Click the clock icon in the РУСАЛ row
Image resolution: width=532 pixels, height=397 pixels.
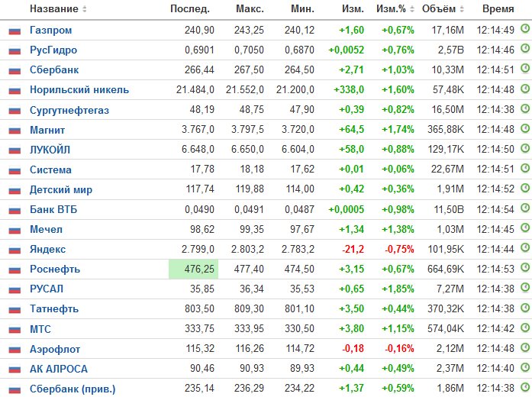coord(525,287)
